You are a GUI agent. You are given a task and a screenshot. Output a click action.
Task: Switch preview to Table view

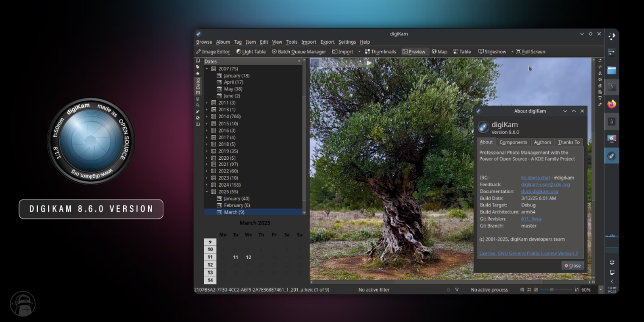pyautogui.click(x=462, y=51)
